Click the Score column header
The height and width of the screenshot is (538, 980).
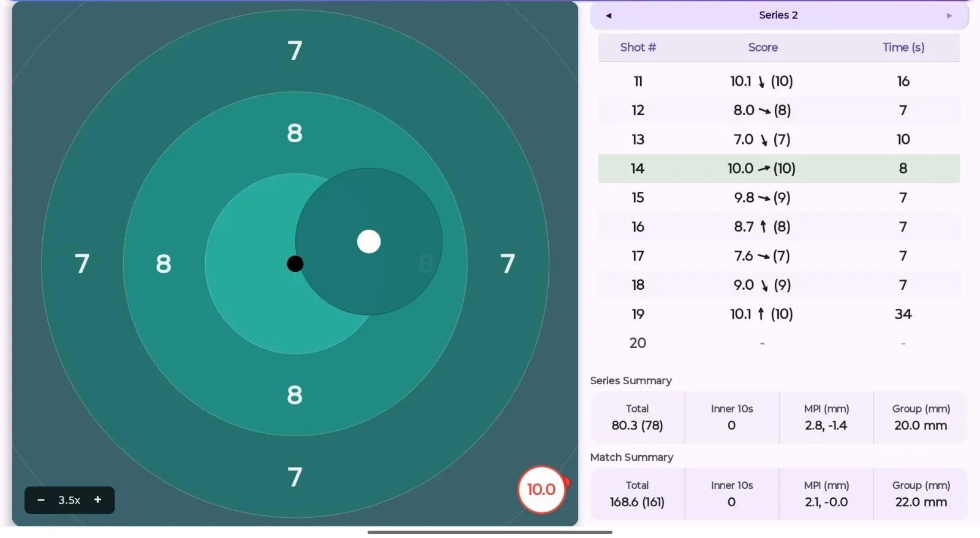tap(763, 47)
